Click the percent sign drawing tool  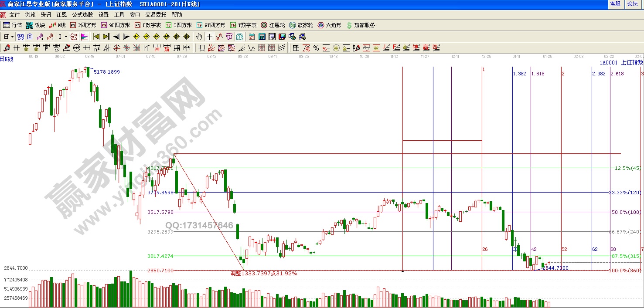pos(316,48)
